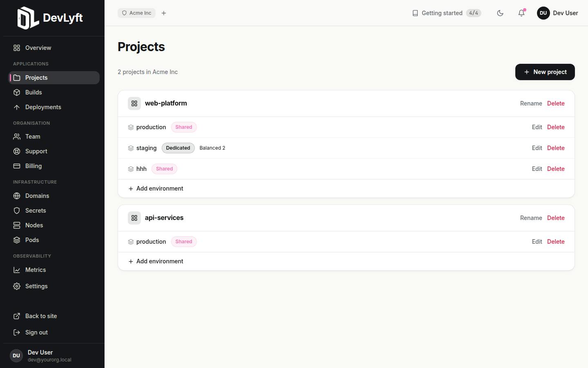Add a new organisation tab with plus icon
The width and height of the screenshot is (588, 368).
tap(164, 13)
